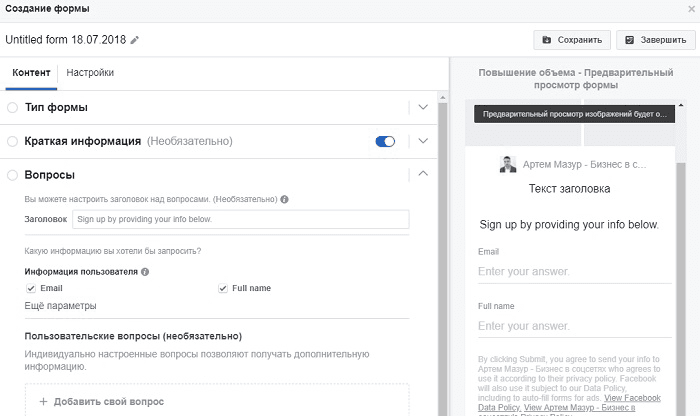Expand the Краткая информация section
This screenshot has height=416, width=700.
(423, 141)
